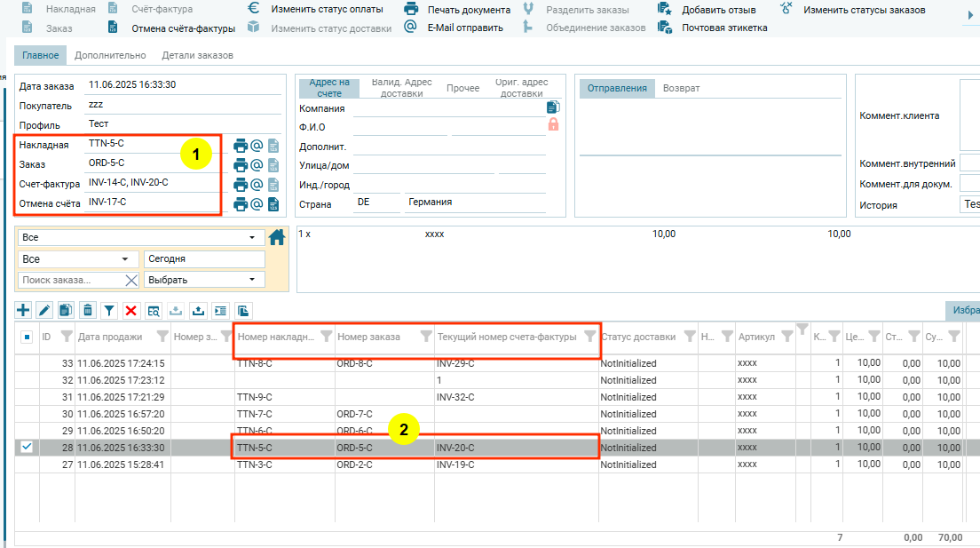Viewport: 980px width, 548px height.
Task: Open the 'Детали заказов' tab
Action: [x=197, y=55]
